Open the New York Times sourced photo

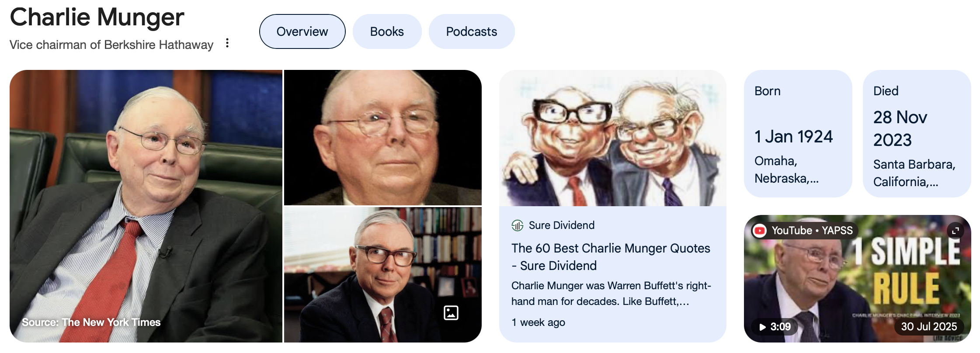coord(146,206)
